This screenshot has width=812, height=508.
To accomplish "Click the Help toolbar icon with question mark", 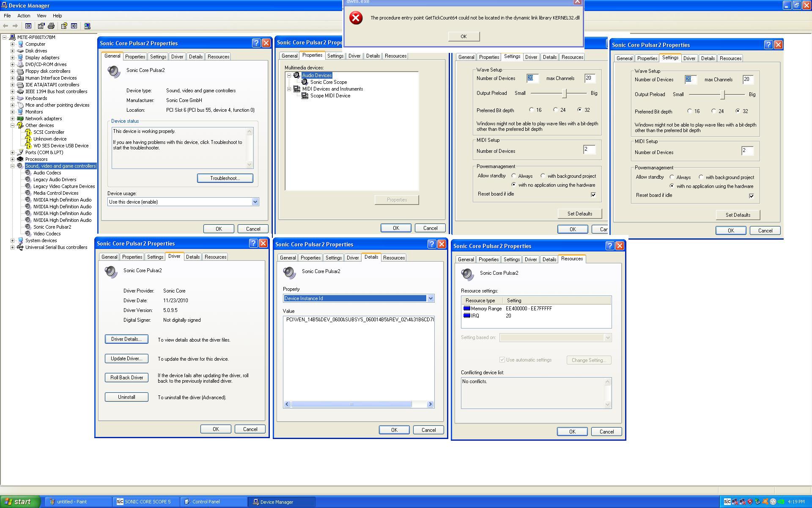I will (64, 26).
